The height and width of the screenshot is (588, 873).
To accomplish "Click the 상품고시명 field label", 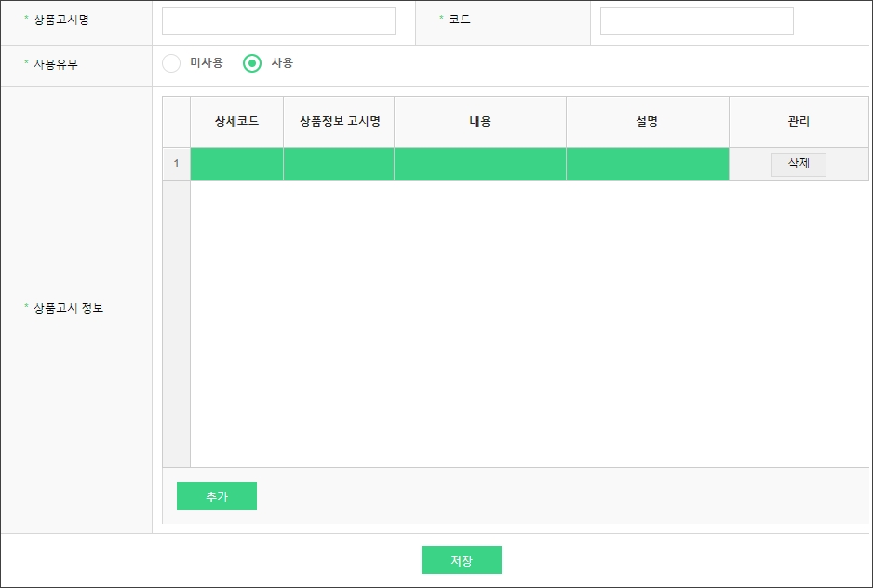I will pos(61,20).
